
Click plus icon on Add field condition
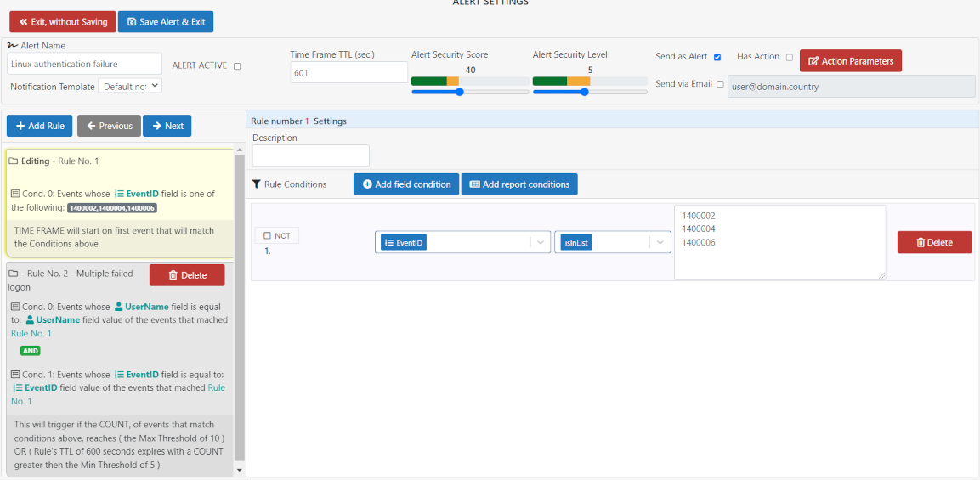(x=367, y=184)
